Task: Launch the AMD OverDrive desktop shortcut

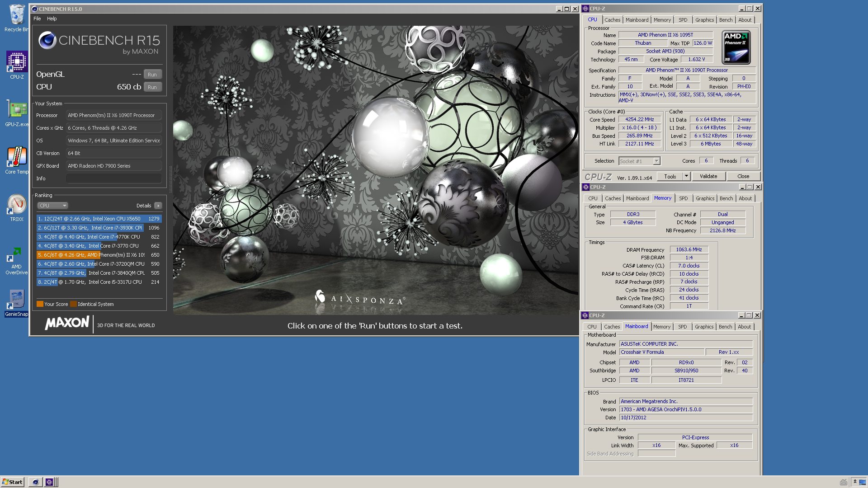Action: coord(17,261)
